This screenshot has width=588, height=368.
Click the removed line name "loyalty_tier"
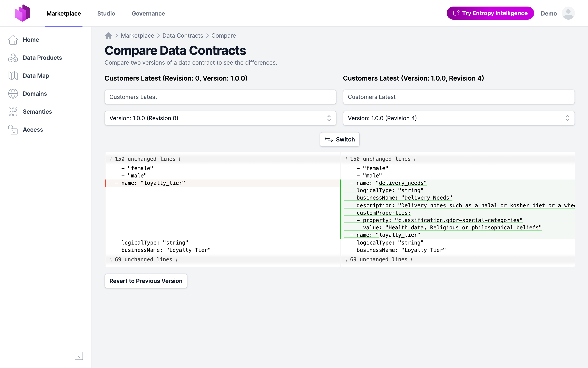pos(150,183)
